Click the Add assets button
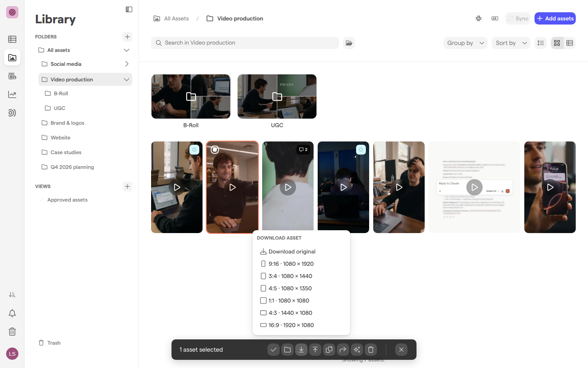588x368 pixels. tap(555, 18)
